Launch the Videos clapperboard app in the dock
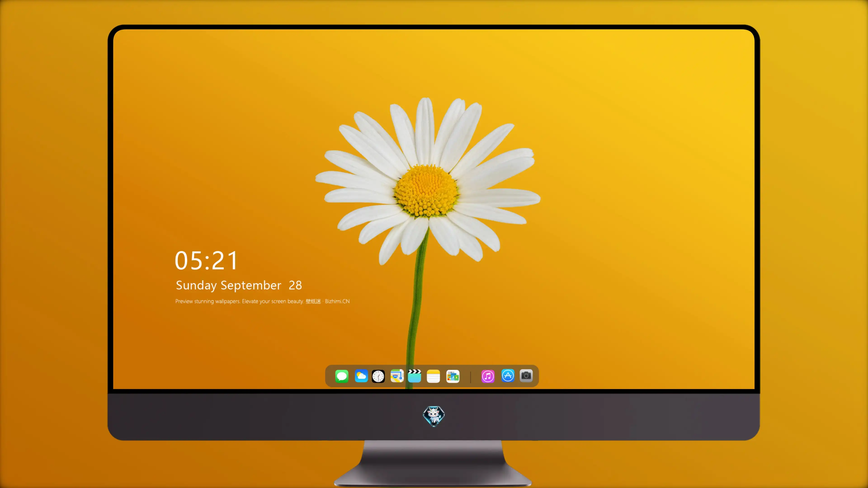 pos(415,376)
